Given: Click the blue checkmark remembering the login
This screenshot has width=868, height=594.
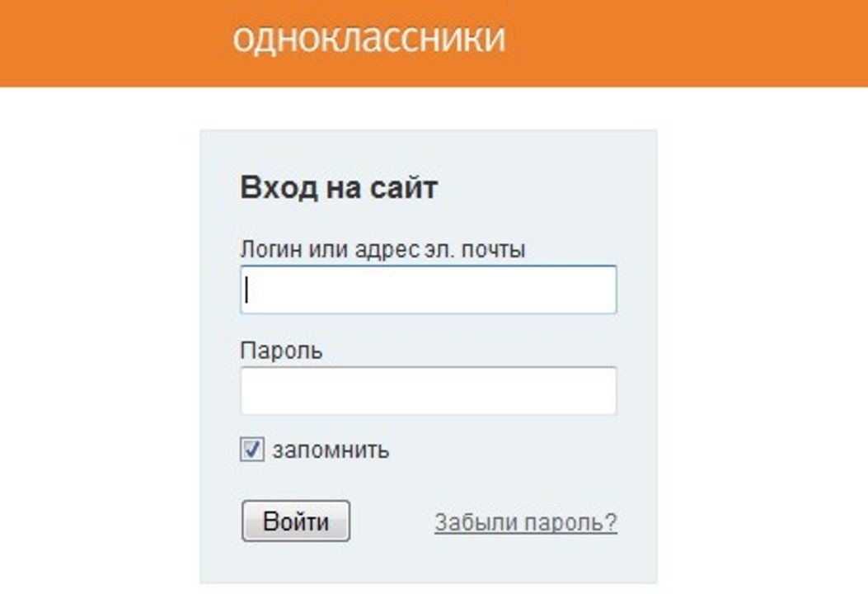Looking at the screenshot, I should point(252,450).
